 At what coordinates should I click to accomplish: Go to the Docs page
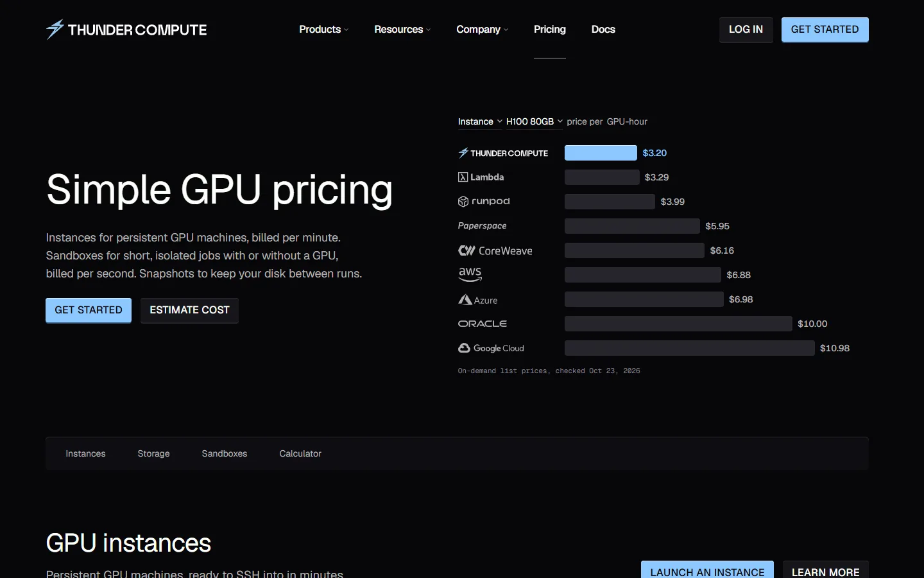603,30
